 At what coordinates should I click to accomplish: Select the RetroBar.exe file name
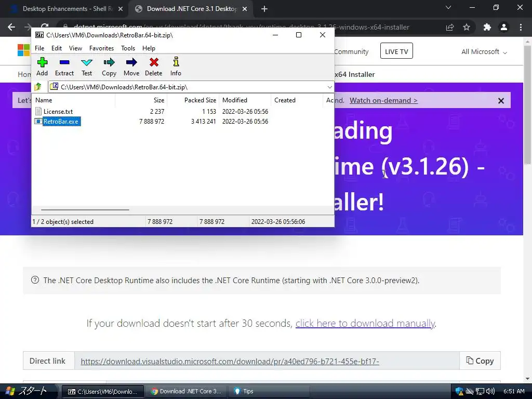tap(61, 122)
